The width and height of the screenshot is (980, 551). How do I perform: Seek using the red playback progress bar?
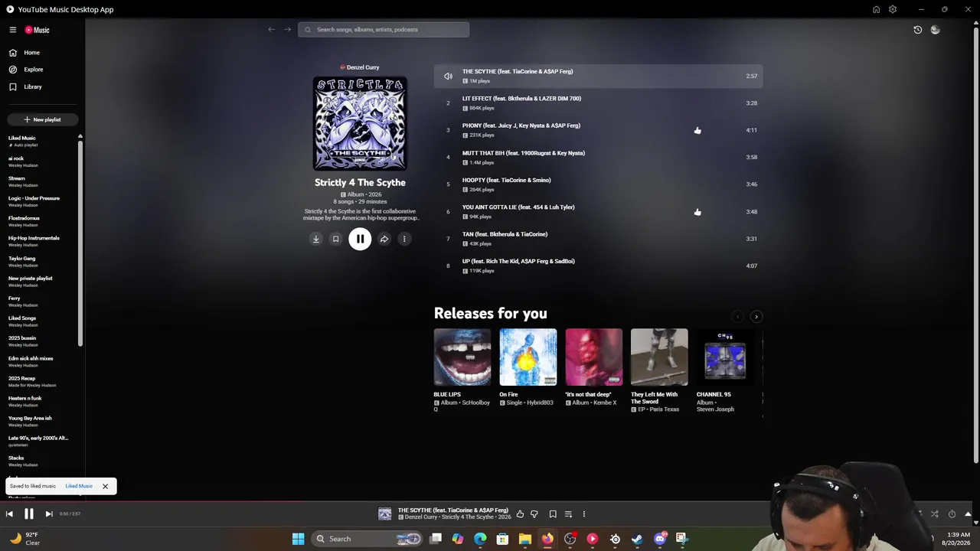(490, 503)
